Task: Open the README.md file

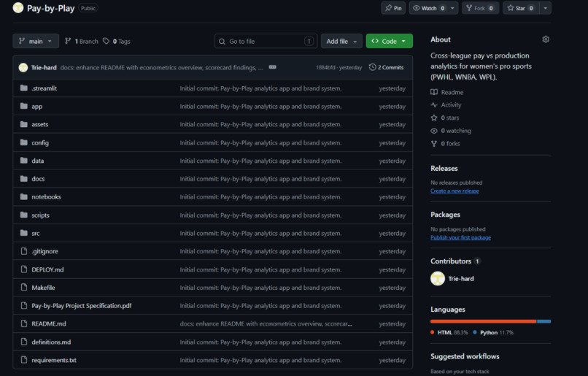Action: (x=49, y=323)
